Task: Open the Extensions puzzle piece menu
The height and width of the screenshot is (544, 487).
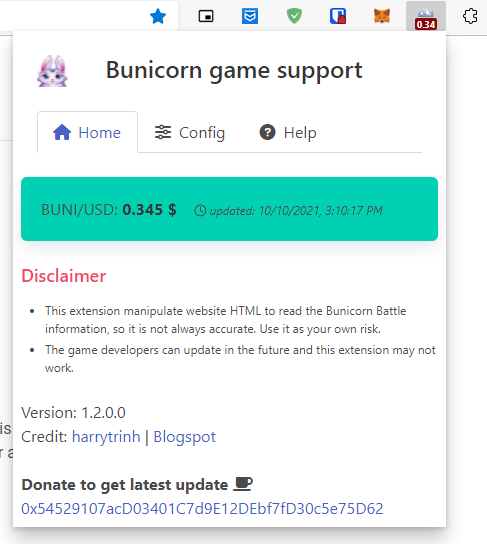Action: click(470, 16)
